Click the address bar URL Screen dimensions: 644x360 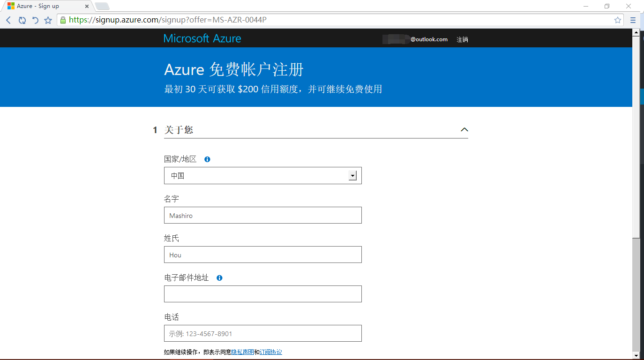click(x=168, y=20)
